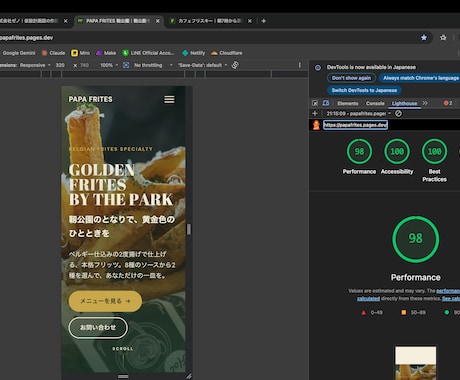Start a new Lighthouse report with plus icon
Screen dimensions: 460x380
point(315,114)
